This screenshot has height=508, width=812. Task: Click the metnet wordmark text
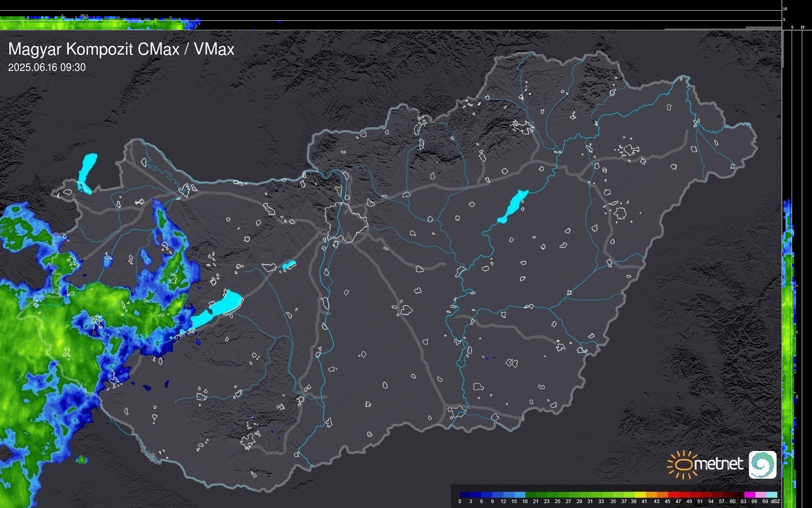718,464
